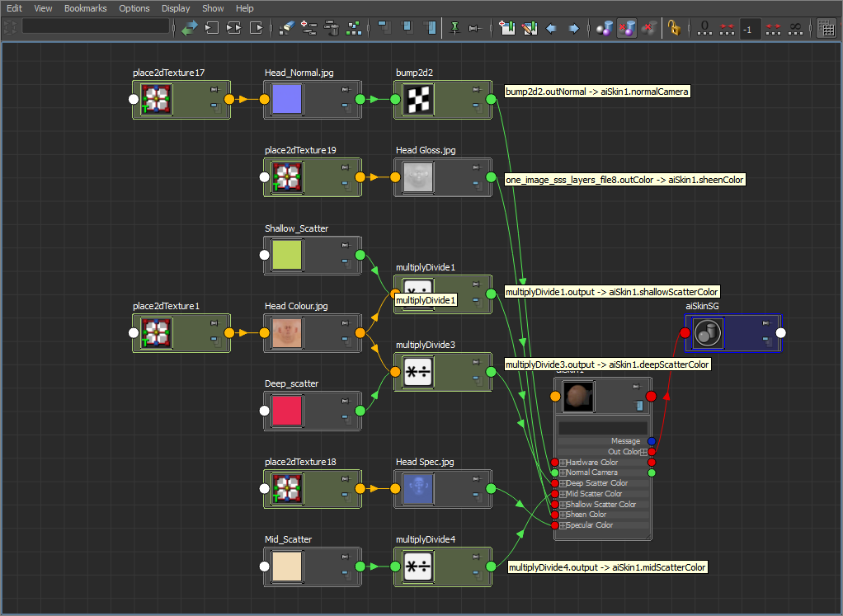
Task: Go to previous bookmark arrow
Action: [x=551, y=28]
